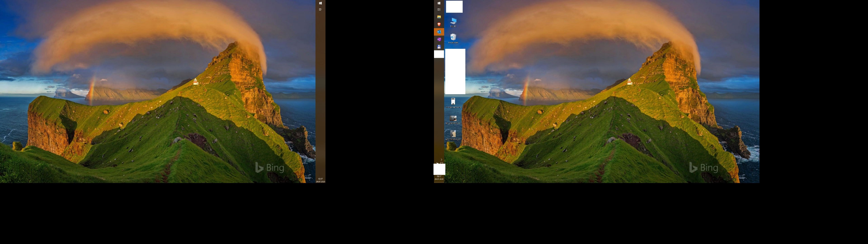Switch to Outlook in taskbar

pos(439,32)
